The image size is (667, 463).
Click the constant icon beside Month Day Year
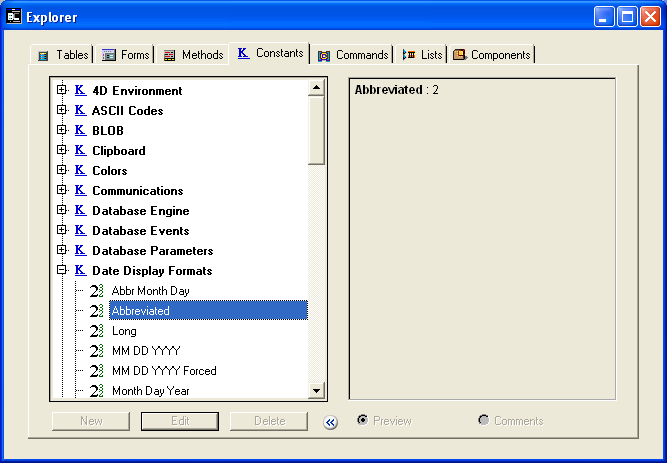point(97,391)
